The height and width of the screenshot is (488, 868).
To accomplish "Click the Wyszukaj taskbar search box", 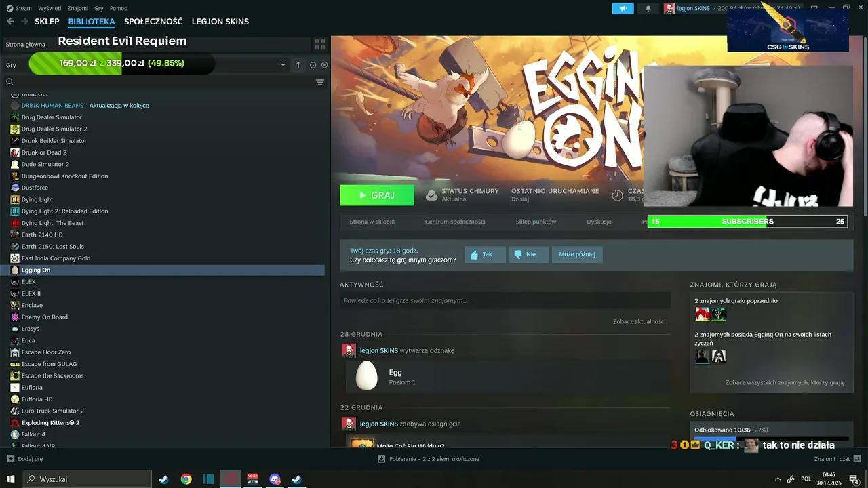I will (x=87, y=479).
